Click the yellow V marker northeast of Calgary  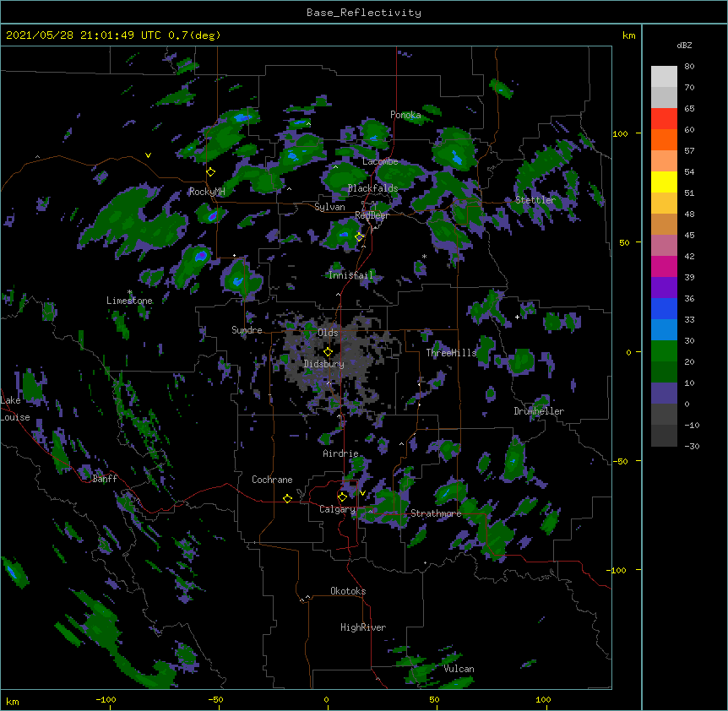pyautogui.click(x=362, y=493)
